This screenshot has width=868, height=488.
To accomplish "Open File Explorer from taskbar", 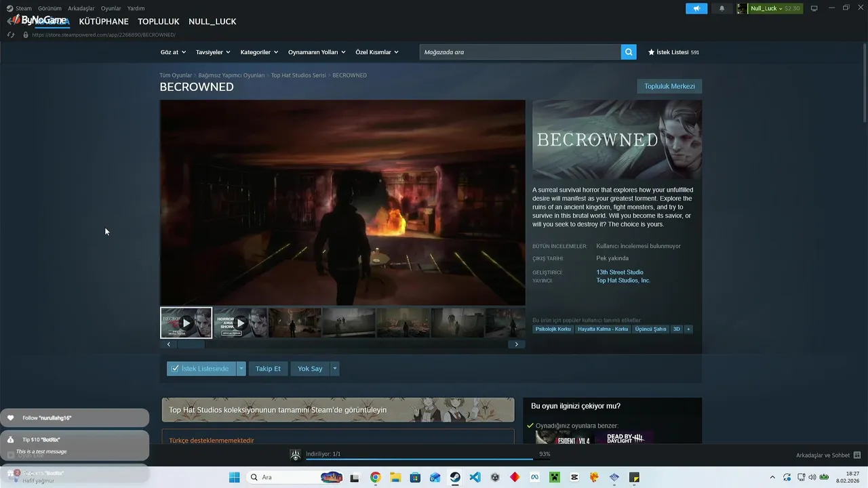I will pos(395,477).
